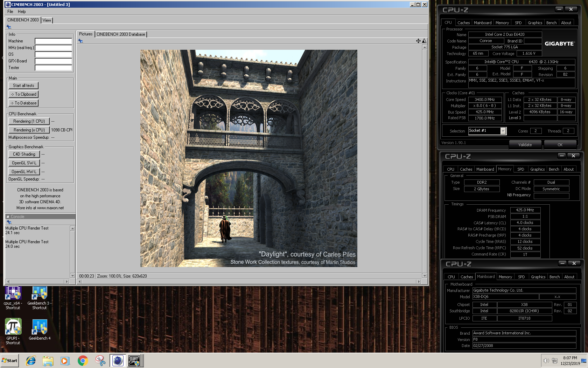This screenshot has height=368, width=588.
Task: Open Socket #1 selection dropdown
Action: 503,131
